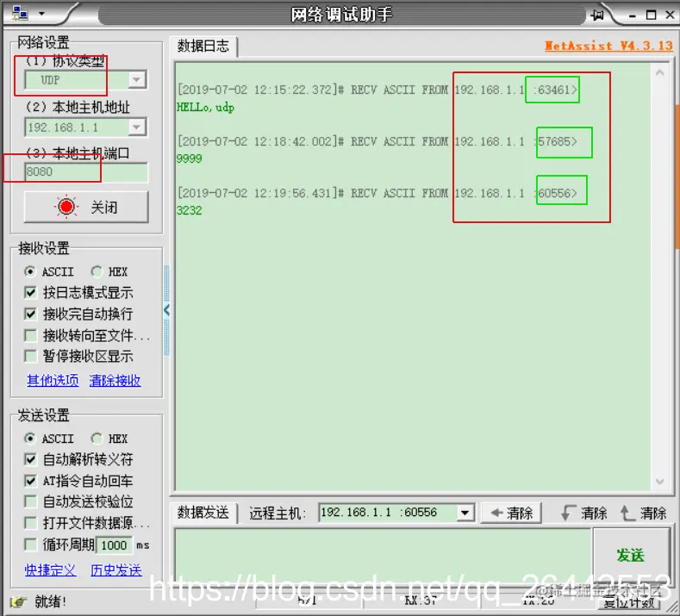Open the title bar menu dropdown arrow
This screenshot has width=680, height=616.
(x=41, y=14)
